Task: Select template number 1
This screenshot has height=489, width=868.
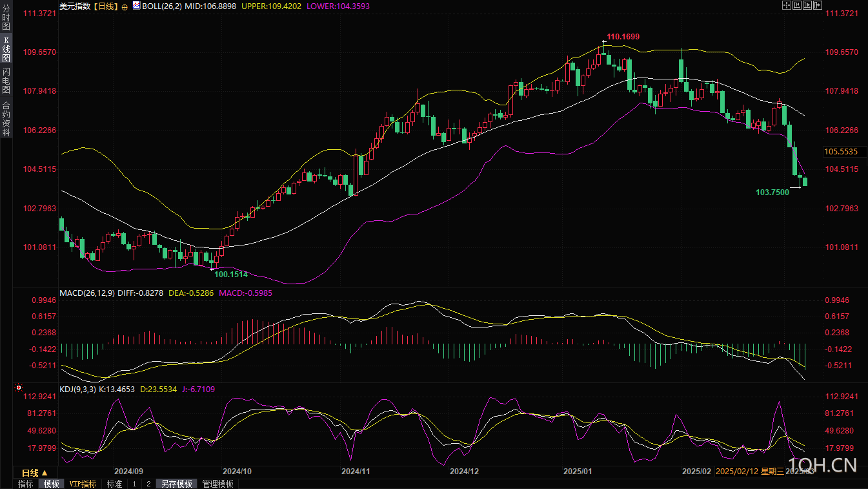Action: click(x=134, y=484)
